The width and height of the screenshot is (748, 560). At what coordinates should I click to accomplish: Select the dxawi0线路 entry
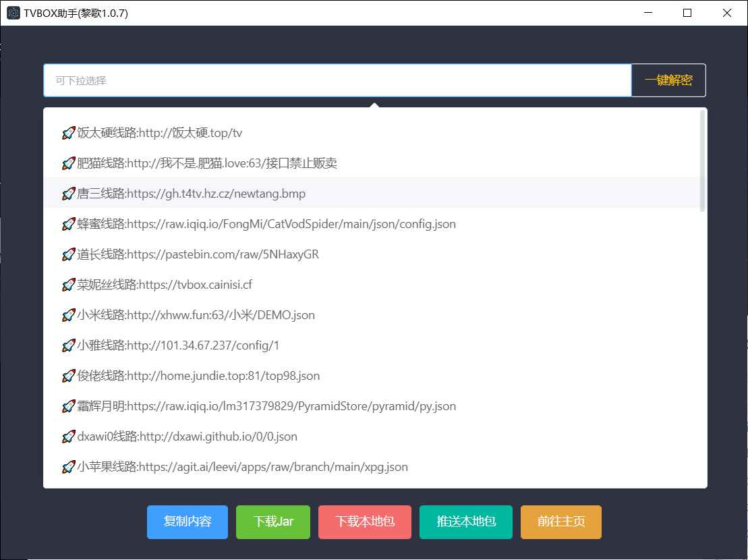click(x=182, y=436)
